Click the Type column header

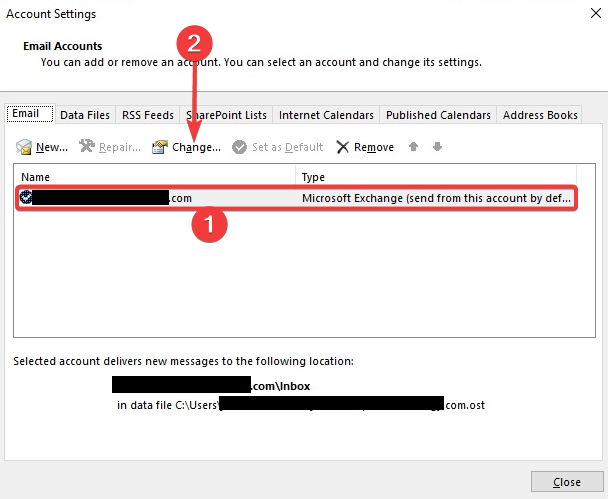[313, 177]
